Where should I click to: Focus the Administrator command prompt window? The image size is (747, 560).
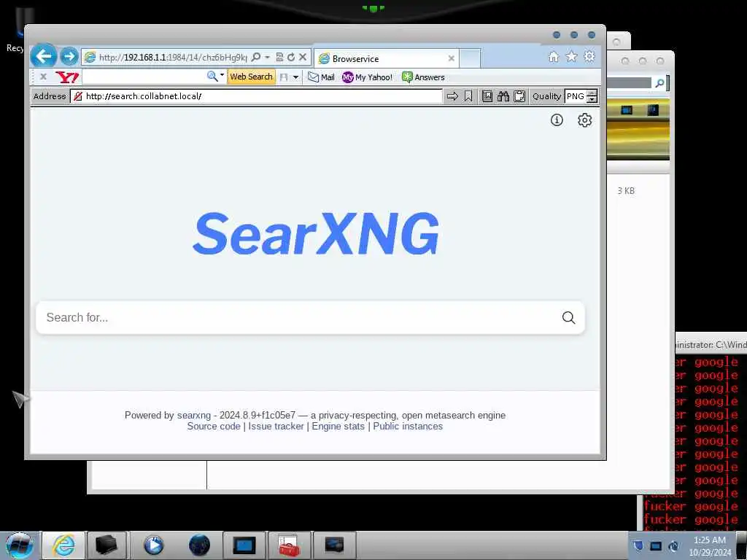711,345
